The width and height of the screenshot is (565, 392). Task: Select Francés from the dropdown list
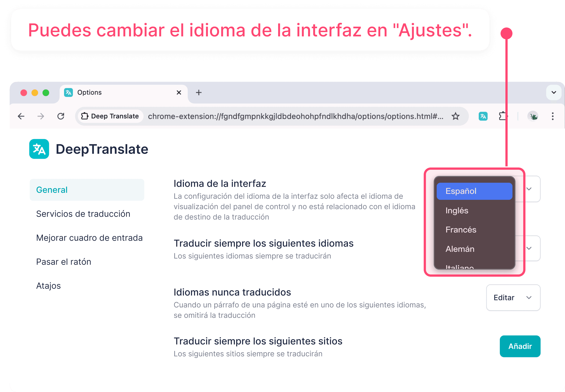[474, 230]
